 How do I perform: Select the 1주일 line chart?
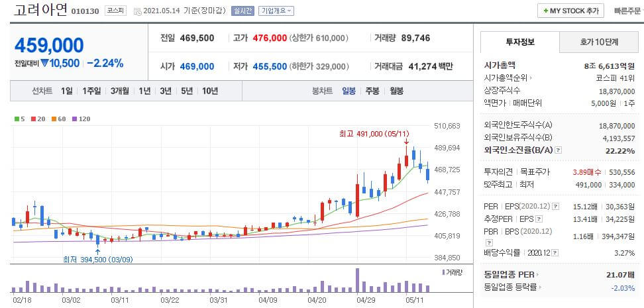point(91,91)
